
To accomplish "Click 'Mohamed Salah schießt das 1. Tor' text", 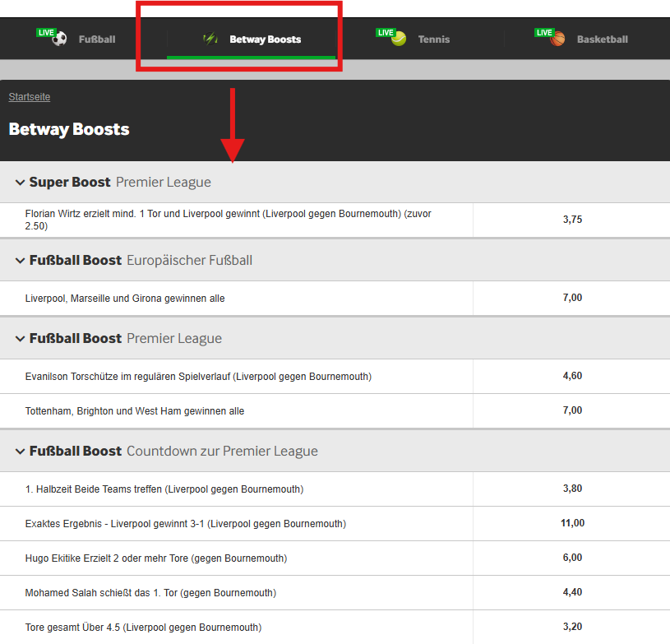I will pyautogui.click(x=150, y=593).
